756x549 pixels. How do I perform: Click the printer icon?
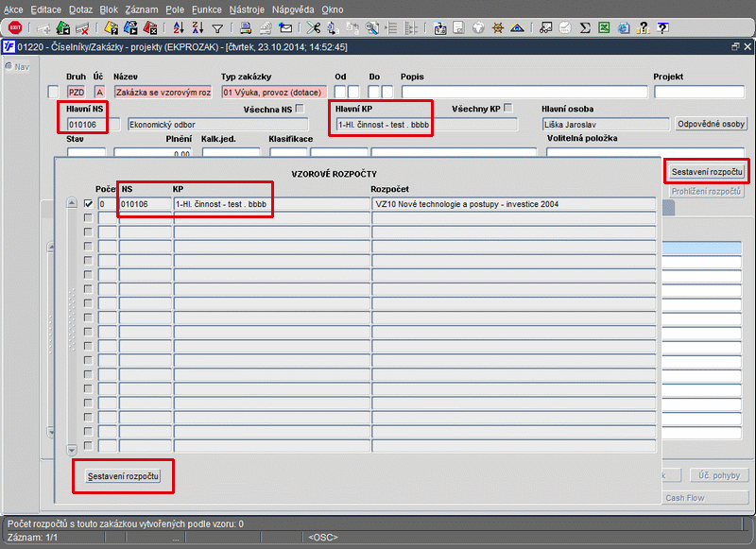(x=246, y=28)
